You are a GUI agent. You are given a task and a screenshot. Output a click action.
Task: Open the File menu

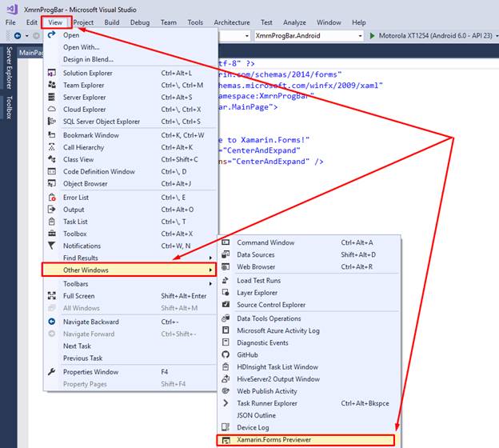[10, 22]
